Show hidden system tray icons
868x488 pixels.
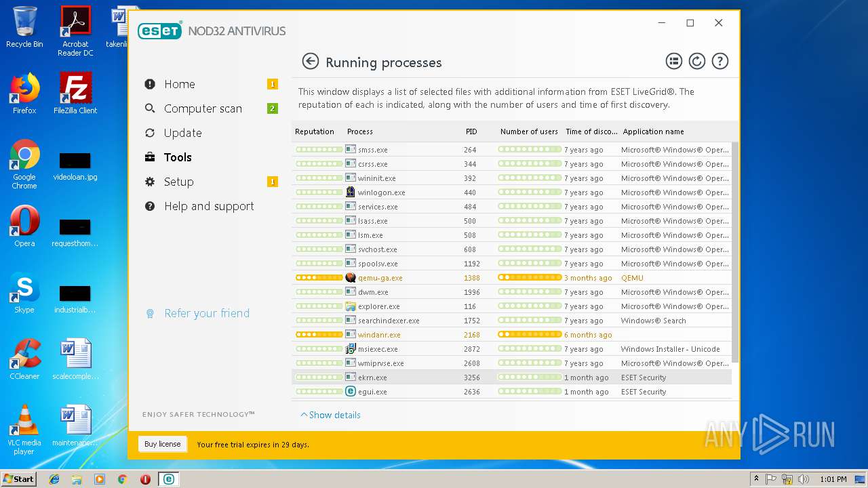(x=756, y=479)
